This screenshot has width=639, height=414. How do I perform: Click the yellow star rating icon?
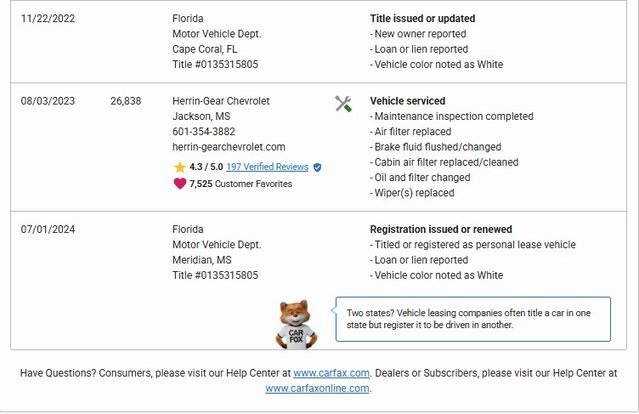point(180,167)
